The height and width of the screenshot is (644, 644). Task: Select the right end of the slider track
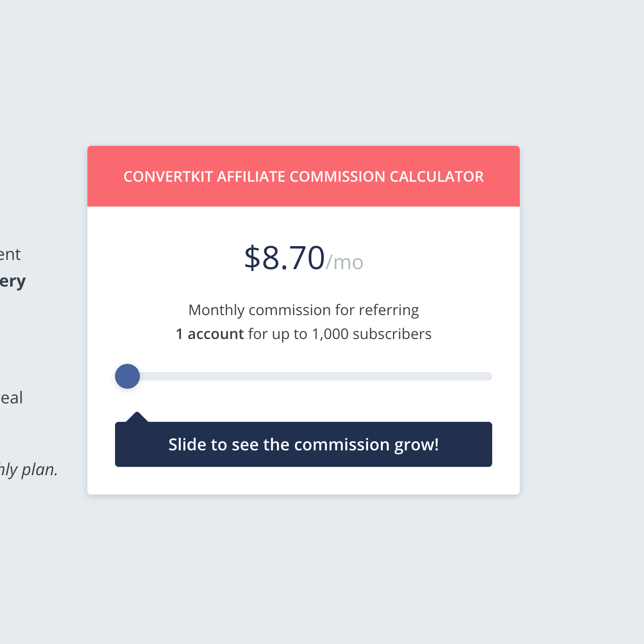pyautogui.click(x=488, y=376)
